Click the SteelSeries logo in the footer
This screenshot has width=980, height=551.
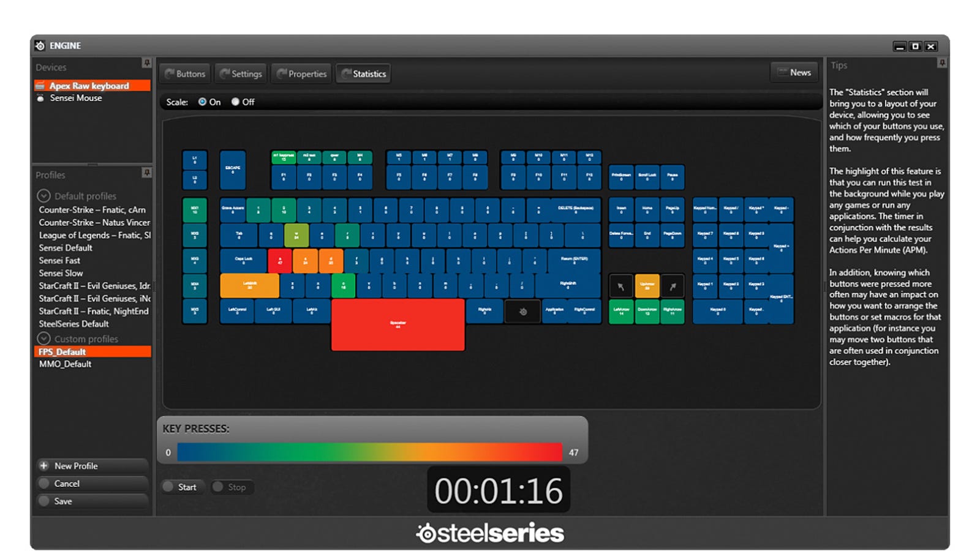(x=490, y=533)
